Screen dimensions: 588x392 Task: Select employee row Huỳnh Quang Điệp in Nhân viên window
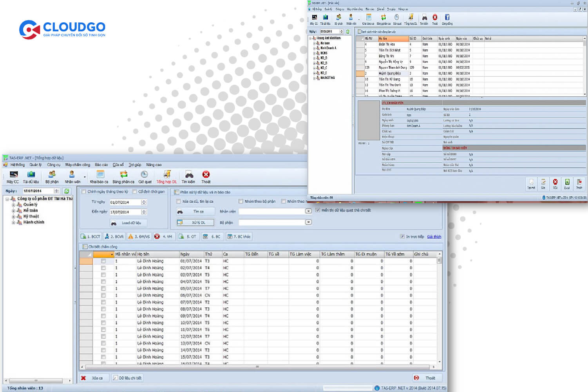470,73
